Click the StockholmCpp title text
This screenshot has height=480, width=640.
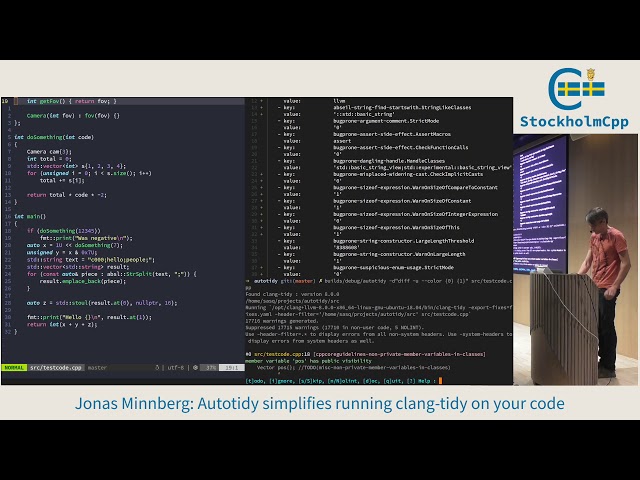[574, 122]
